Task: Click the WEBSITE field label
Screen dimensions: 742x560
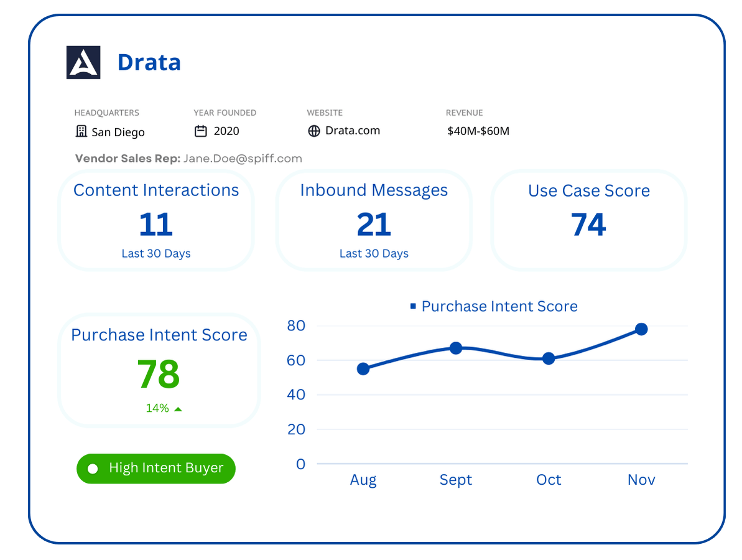Action: pyautogui.click(x=325, y=113)
